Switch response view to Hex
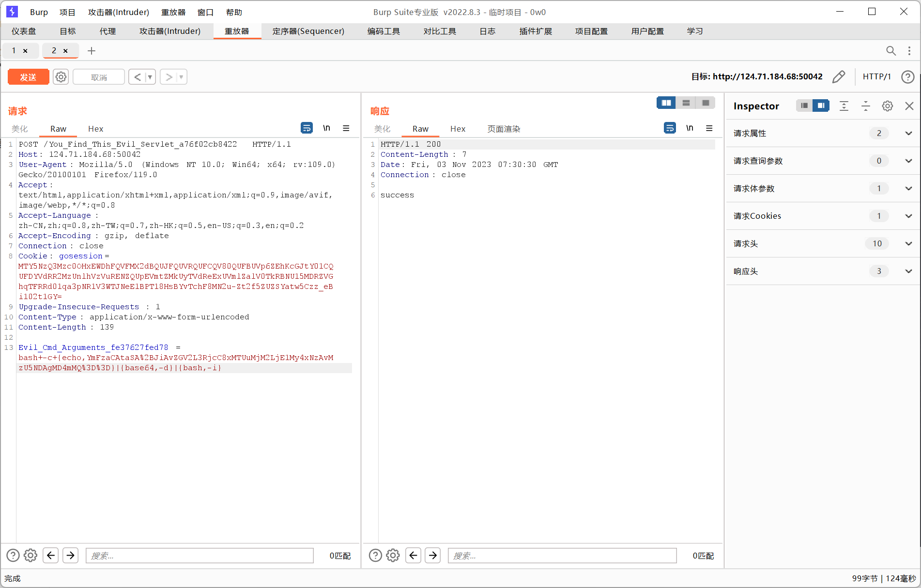 [458, 129]
